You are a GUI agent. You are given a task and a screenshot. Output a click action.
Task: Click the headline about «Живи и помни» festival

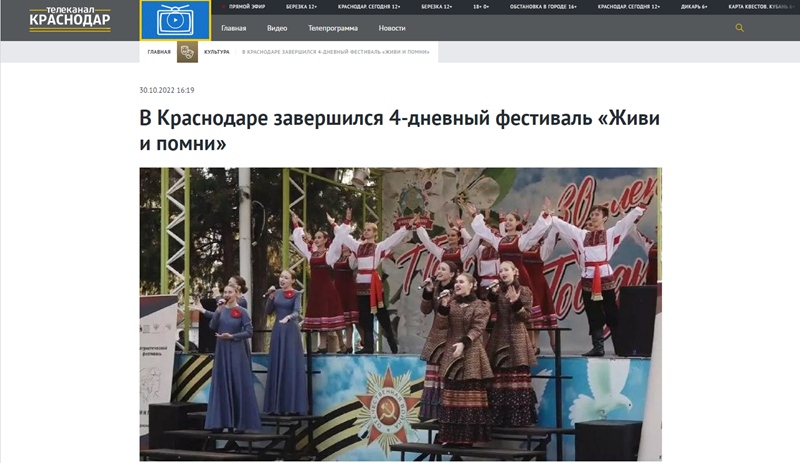tap(399, 131)
